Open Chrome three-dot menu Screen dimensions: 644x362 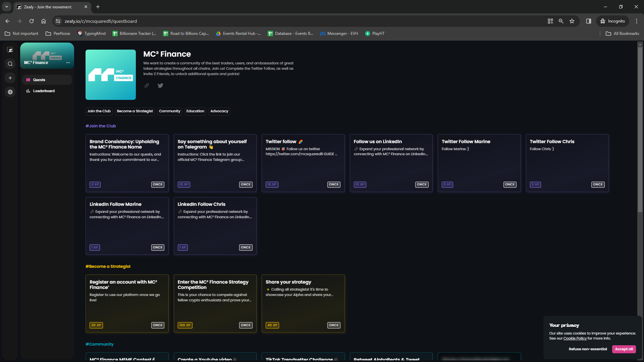coord(637,21)
